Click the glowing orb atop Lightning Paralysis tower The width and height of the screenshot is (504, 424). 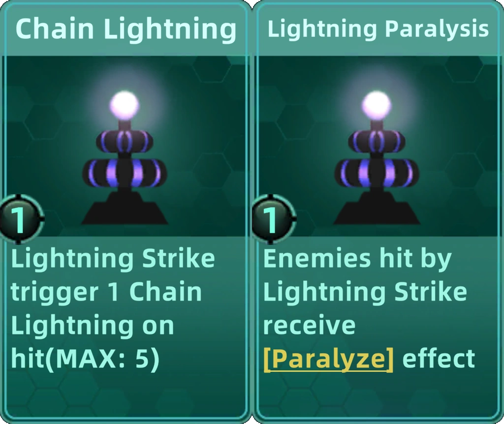pyautogui.click(x=377, y=105)
